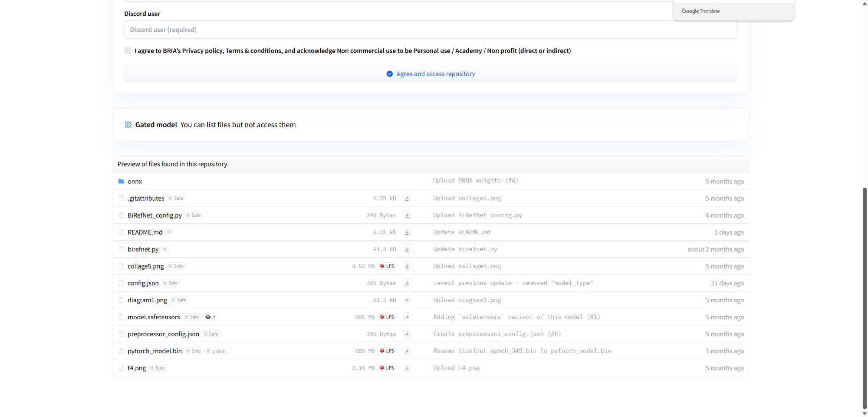Focus the Discord user input field
This screenshot has height=417, width=868.
point(431,30)
